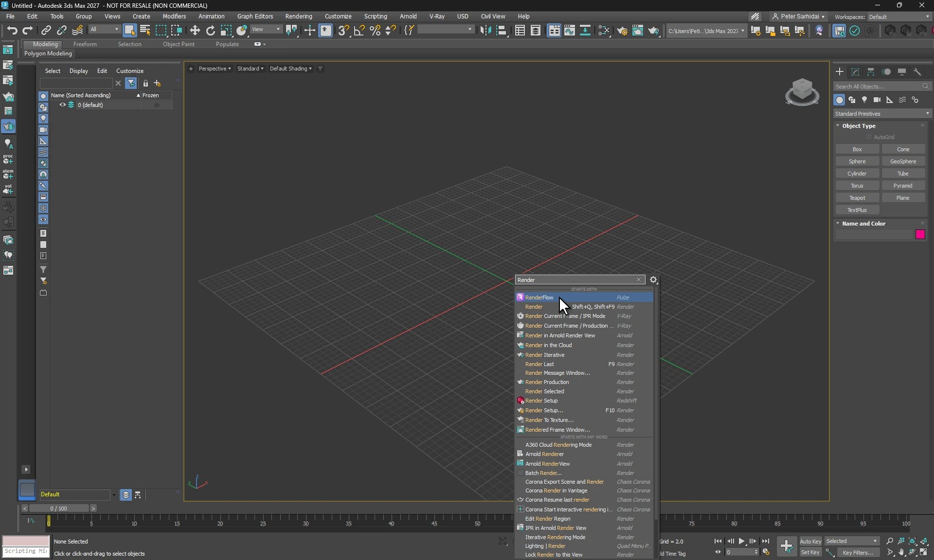The height and width of the screenshot is (560, 934).
Task: Select the Move transform tool
Action: pos(195,31)
